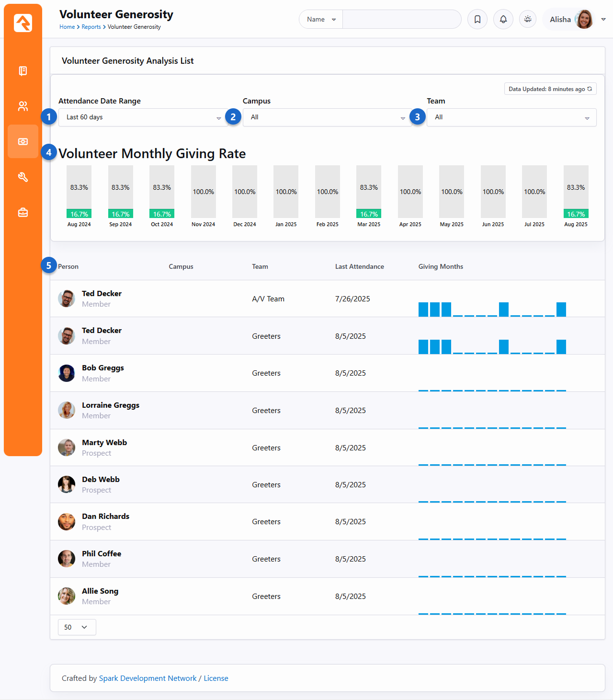
Task: Go to Home breadcrumb link
Action: pos(67,27)
